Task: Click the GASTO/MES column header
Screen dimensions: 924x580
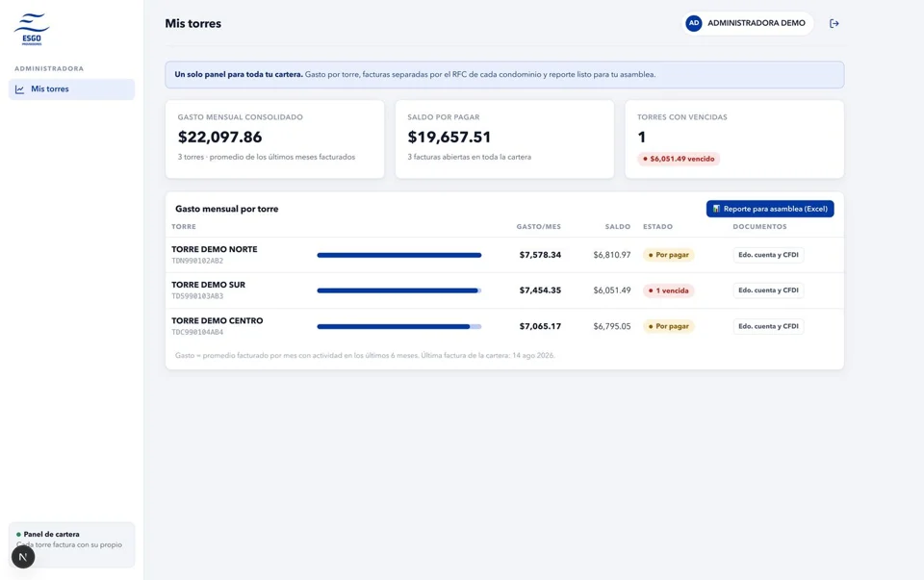Action: point(539,227)
